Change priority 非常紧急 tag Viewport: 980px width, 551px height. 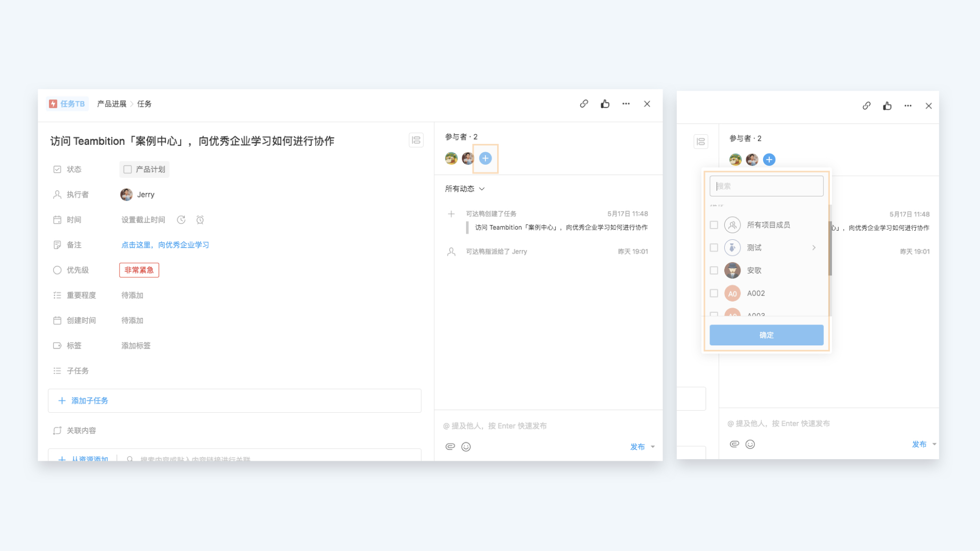tap(139, 270)
